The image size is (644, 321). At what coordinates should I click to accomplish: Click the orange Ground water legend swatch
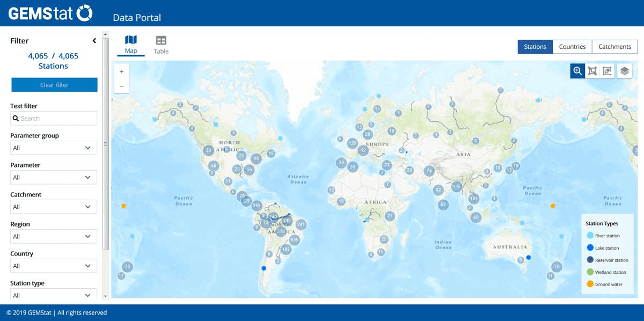[x=590, y=284]
